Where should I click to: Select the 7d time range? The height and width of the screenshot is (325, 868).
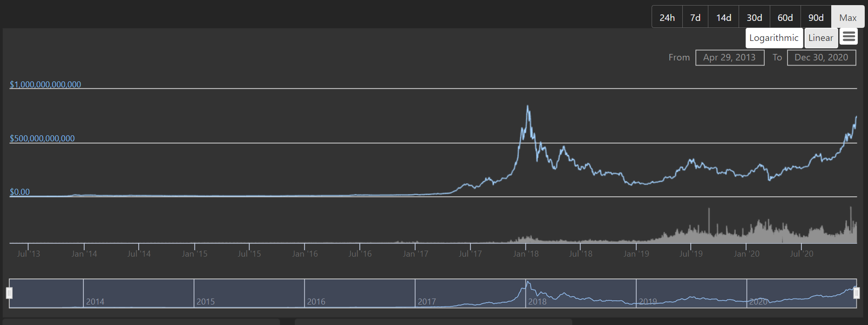(695, 18)
